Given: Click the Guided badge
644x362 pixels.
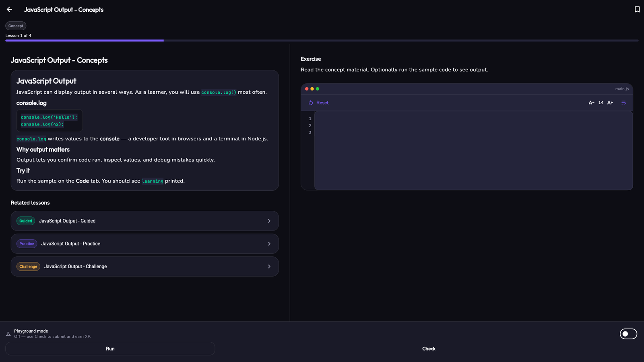Looking at the screenshot, I should click(x=26, y=221).
